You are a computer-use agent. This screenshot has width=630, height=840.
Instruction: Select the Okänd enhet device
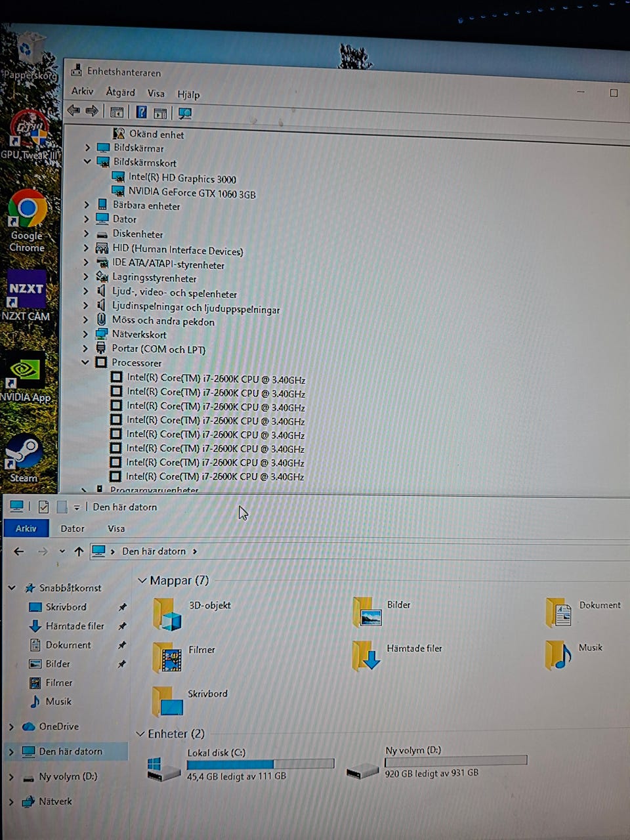tap(148, 134)
